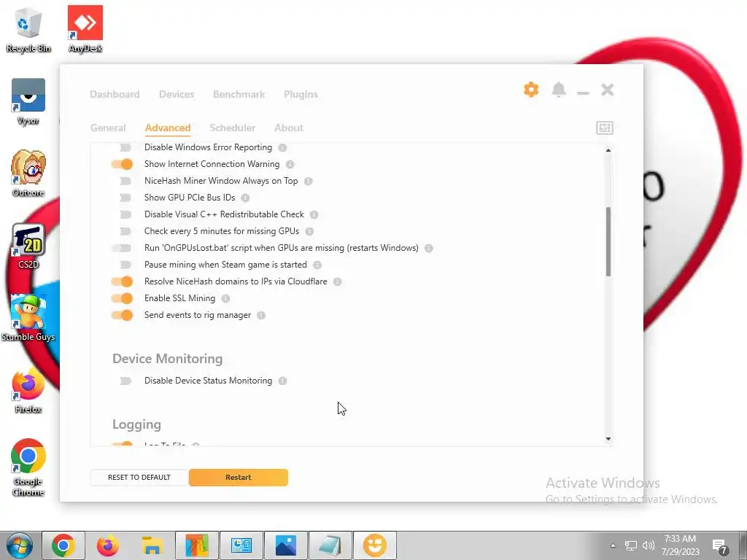Viewport: 747px width, 560px height.
Task: Click the layout icon beside the About tab
Action: (x=605, y=128)
